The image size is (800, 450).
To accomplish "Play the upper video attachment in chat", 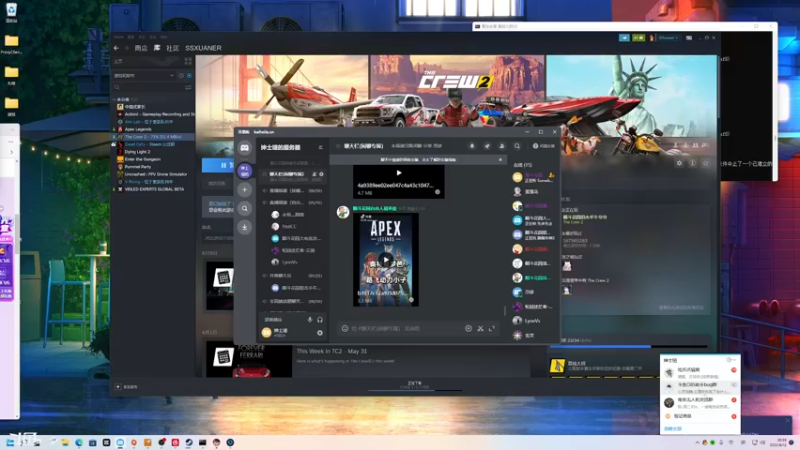I will click(x=398, y=173).
